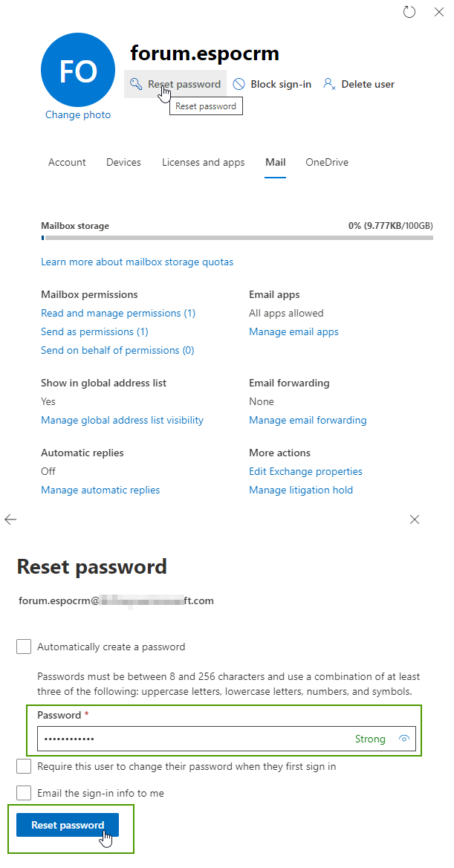Open Manage email forwarding link
Viewport: 454px width, 868px height.
[x=308, y=420]
